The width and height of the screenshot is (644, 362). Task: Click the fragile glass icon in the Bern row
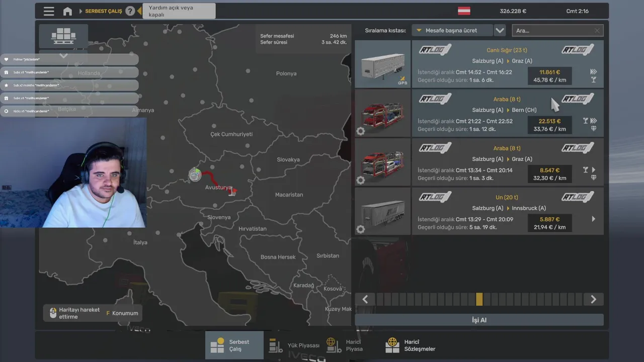(586, 121)
